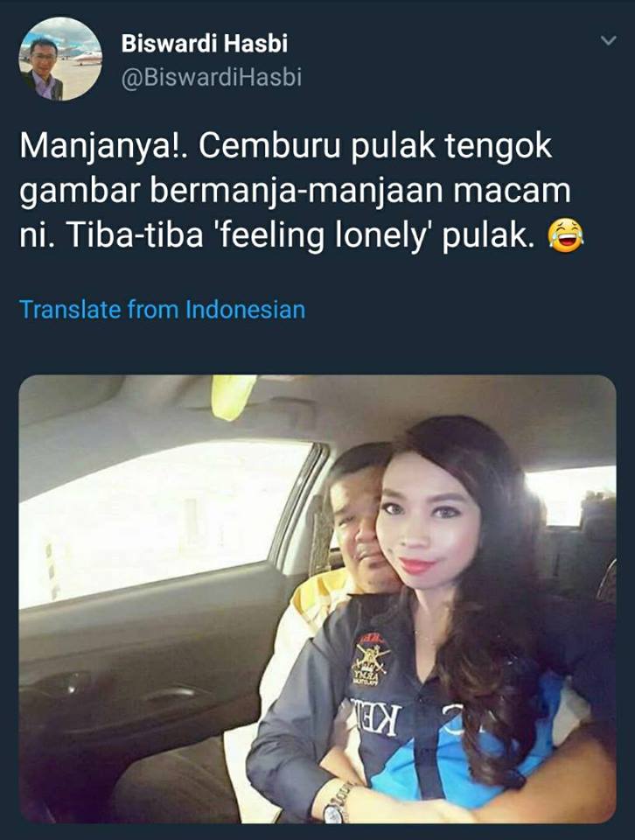Click the display name Biswardi Hasbi
The width and height of the screenshot is (635, 840).
pos(205,44)
